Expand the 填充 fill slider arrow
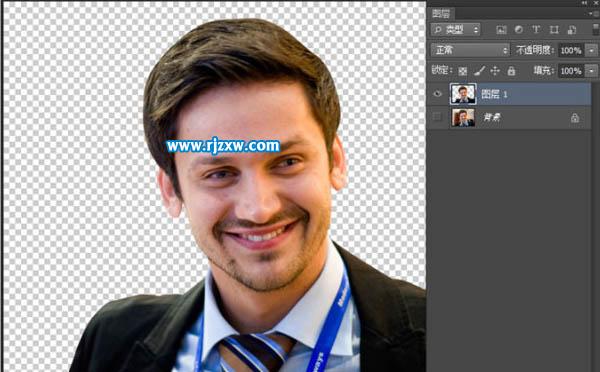Screen dimensions: 600x372 pos(592,71)
